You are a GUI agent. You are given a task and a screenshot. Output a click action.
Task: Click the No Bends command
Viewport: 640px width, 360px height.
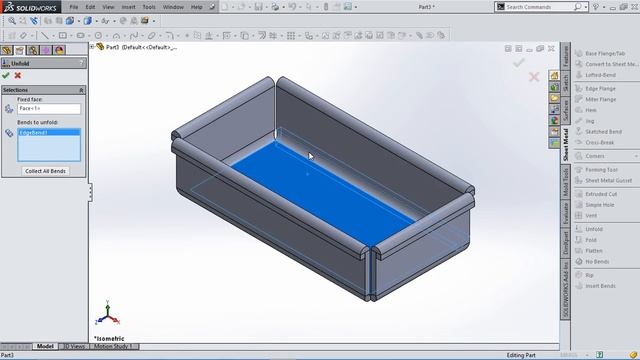(x=593, y=262)
